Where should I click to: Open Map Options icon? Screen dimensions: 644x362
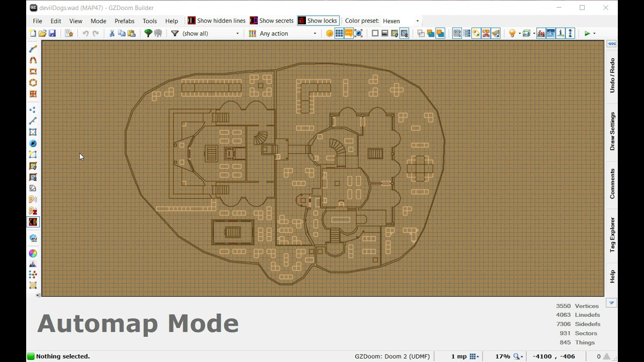point(69,33)
